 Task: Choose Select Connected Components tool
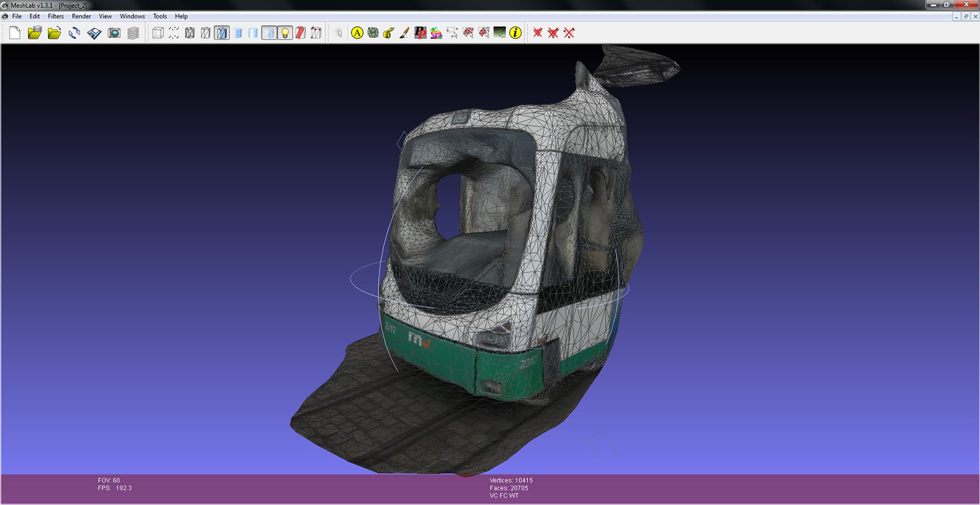click(484, 33)
